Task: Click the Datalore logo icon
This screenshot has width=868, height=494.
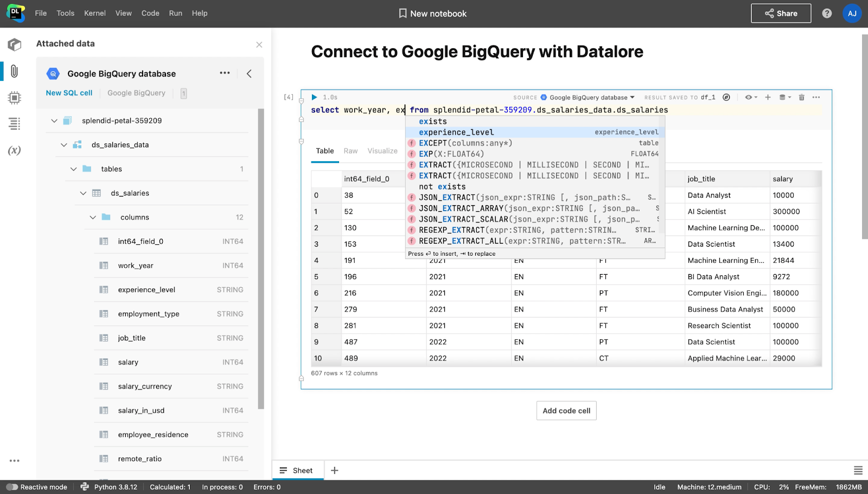Action: (15, 13)
